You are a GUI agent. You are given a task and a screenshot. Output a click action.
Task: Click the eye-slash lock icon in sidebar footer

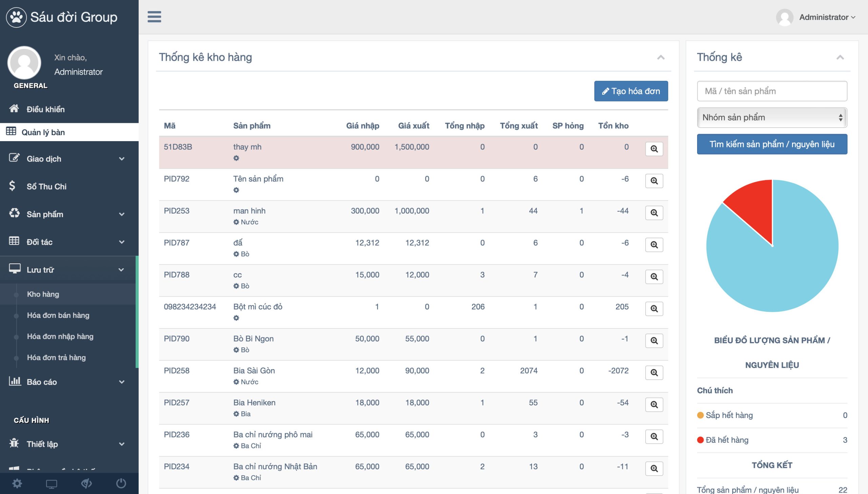[x=86, y=483]
